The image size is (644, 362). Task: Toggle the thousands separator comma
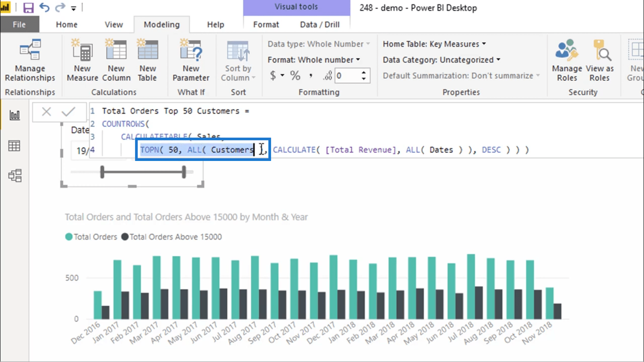tap(311, 75)
